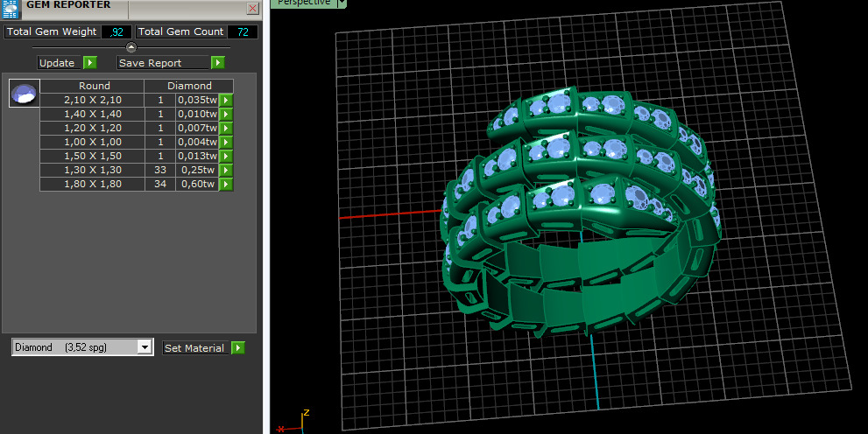Select the 2,10 X 2,10 size cell
Screen dimensions: 868x434
click(x=93, y=100)
